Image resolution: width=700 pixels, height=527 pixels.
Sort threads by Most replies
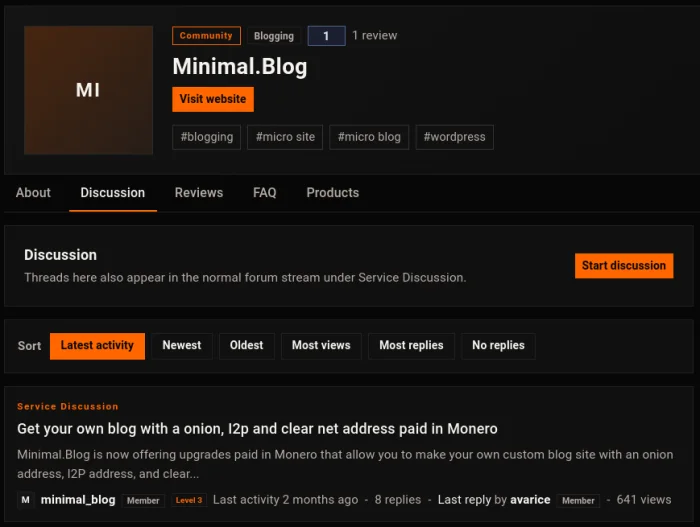coord(411,346)
